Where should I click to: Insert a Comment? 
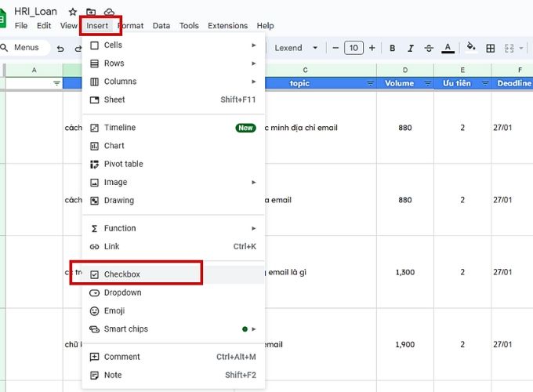click(173, 357)
